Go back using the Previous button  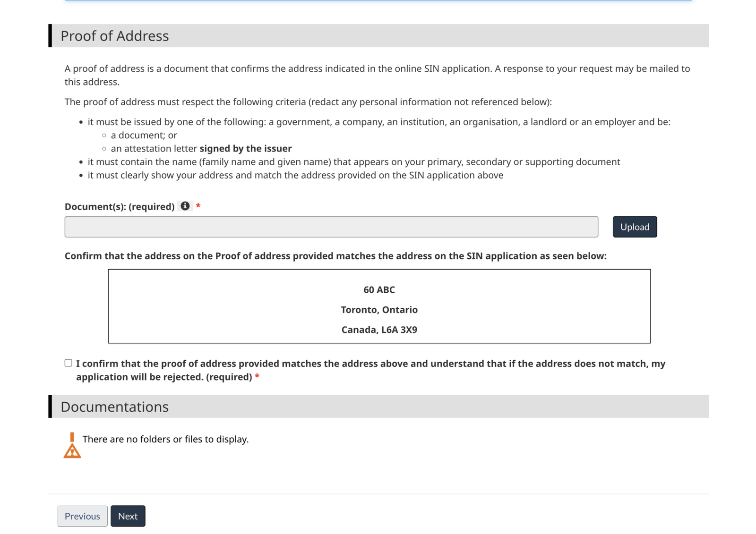82,516
